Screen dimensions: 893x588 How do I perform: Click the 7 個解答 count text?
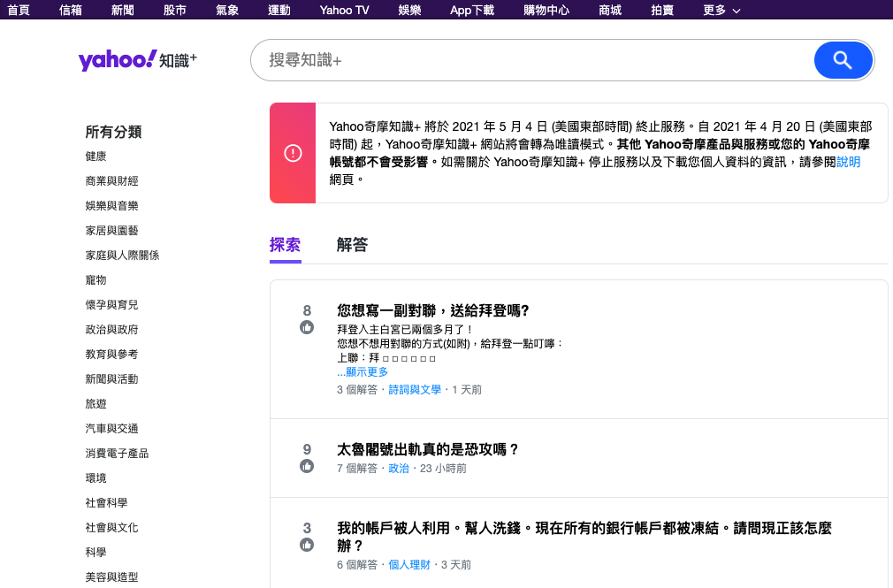point(357,469)
